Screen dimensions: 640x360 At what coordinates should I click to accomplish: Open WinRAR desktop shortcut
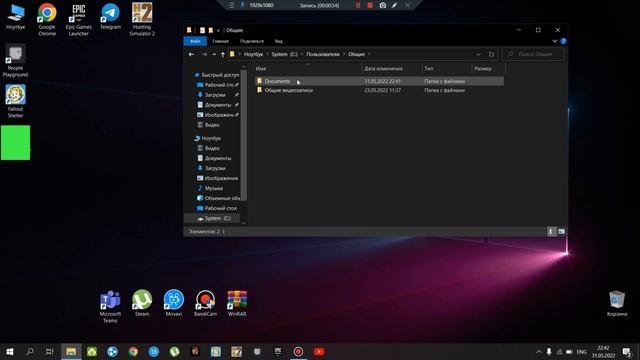[x=237, y=303]
